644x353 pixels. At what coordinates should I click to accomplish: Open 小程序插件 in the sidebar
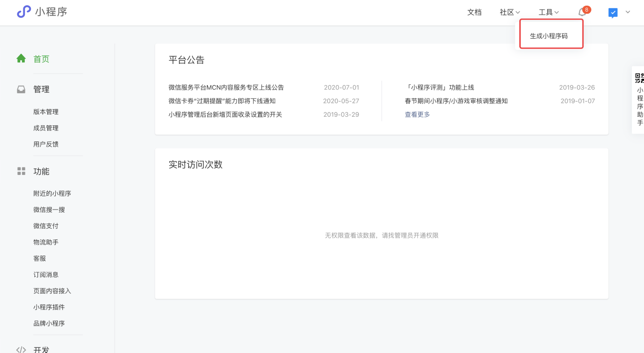(x=49, y=307)
